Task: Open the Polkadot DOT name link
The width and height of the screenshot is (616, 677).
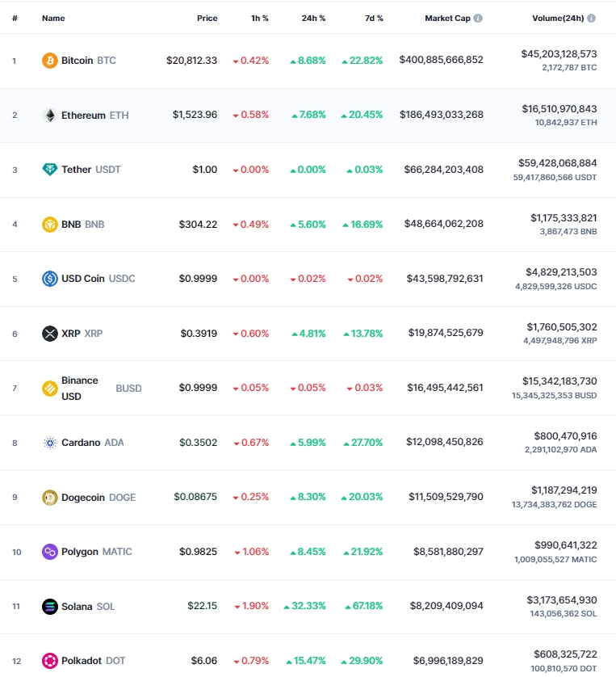Action: click(82, 661)
